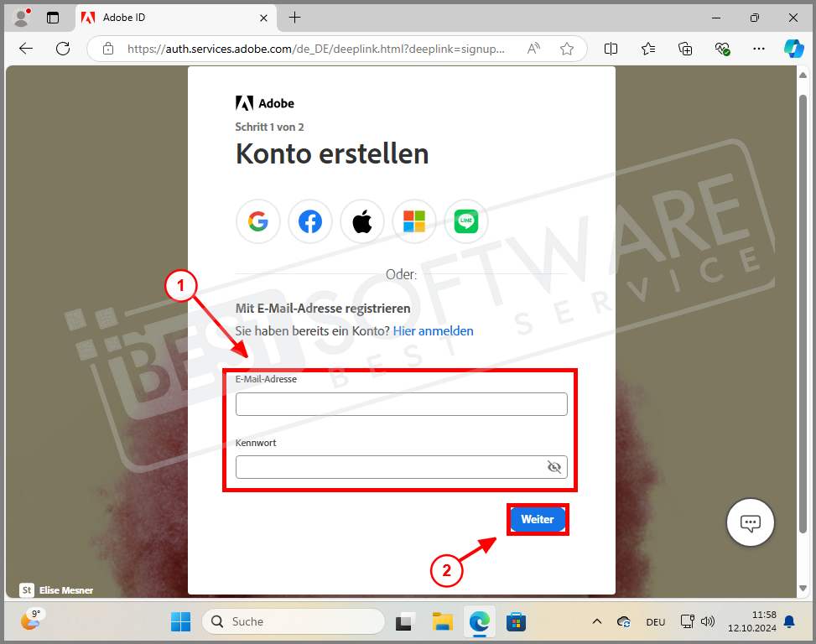View site information lock icon
The height and width of the screenshot is (644, 816).
pyautogui.click(x=108, y=49)
